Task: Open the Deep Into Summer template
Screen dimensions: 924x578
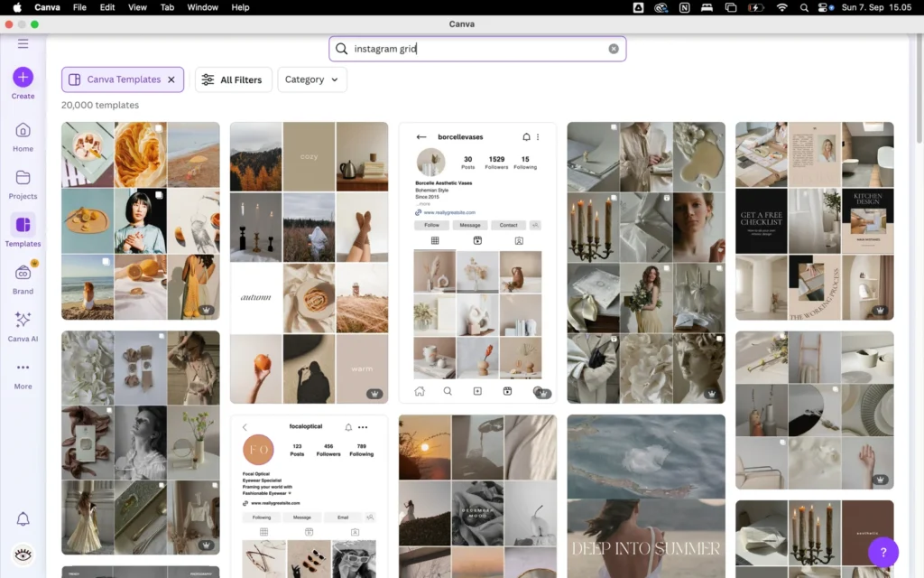Action: pyautogui.click(x=645, y=497)
